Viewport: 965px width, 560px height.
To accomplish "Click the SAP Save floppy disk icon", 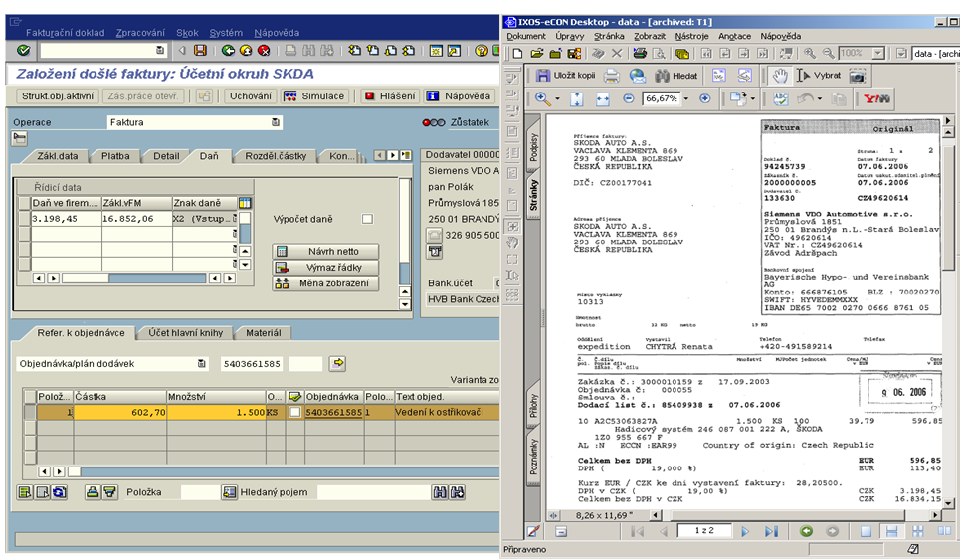I will (200, 50).
